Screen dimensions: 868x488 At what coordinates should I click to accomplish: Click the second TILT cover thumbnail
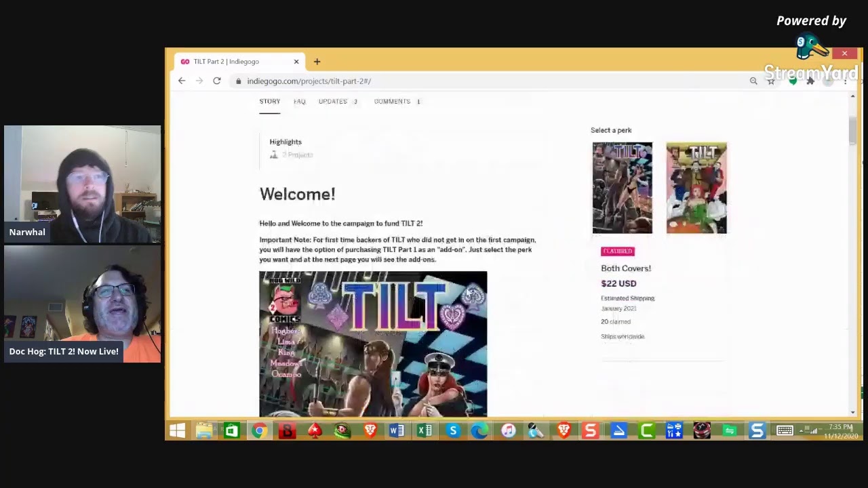click(696, 188)
